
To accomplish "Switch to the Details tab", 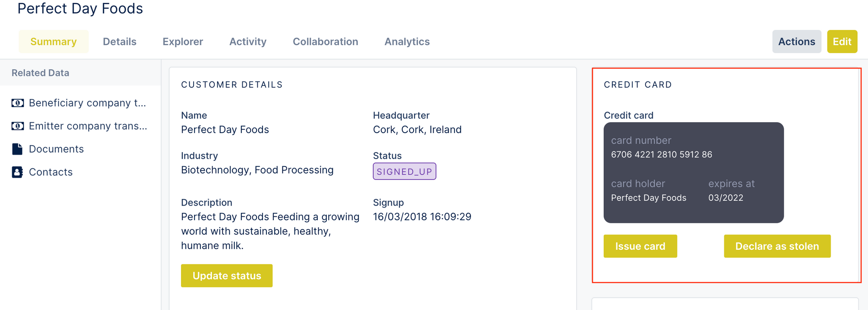I will [x=119, y=42].
